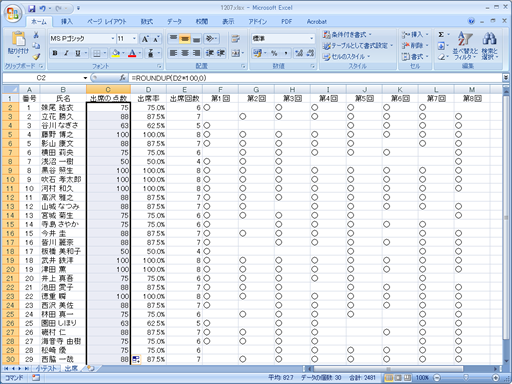Viewport: 512px width, 384px height.
Task: Open the font size dropdown
Action: point(134,39)
